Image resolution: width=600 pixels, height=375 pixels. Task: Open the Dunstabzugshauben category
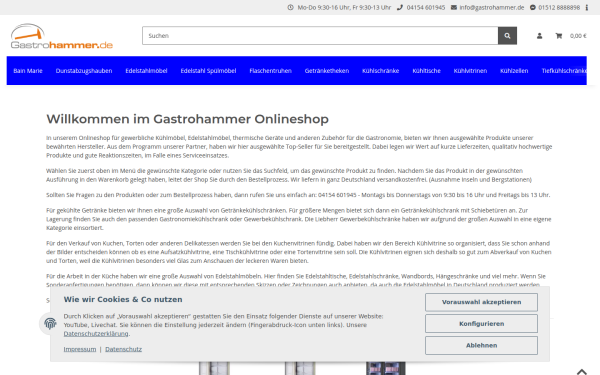point(84,71)
